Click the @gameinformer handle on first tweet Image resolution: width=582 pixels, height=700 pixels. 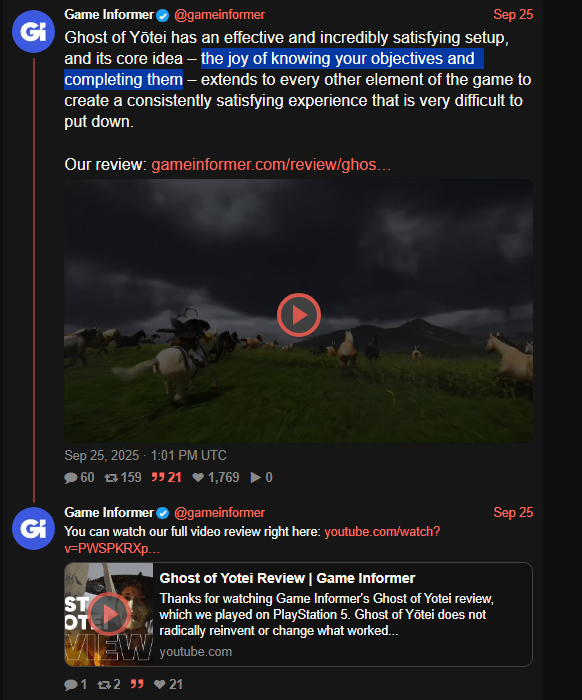(x=220, y=15)
